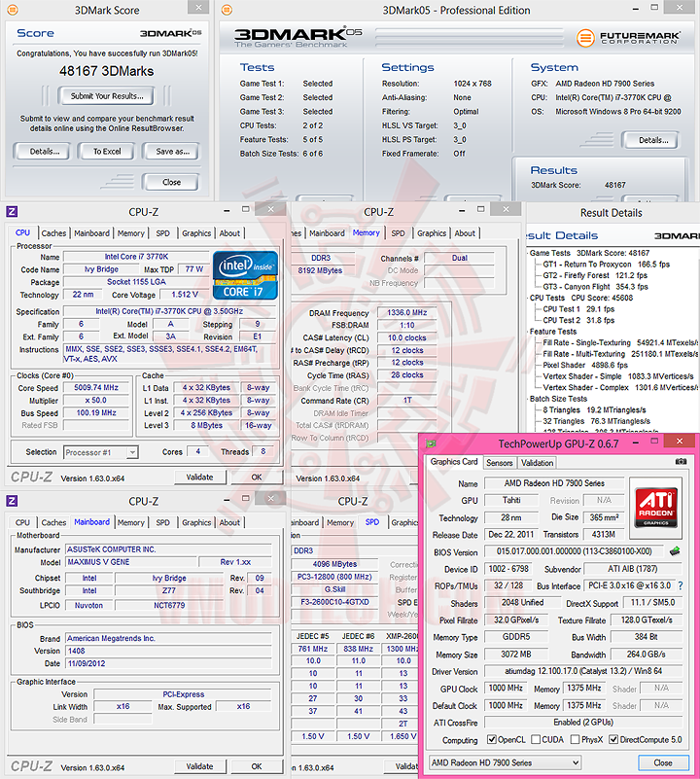Image resolution: width=700 pixels, height=779 pixels.
Task: Toggle the DirectCompute 5.0 checkbox
Action: tap(613, 740)
